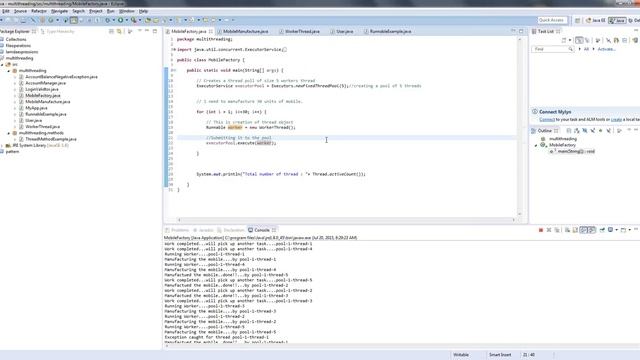Screen dimensions: 640x360
Task: Open Run button dropdown arrow in toolbar
Action: tap(127, 20)
